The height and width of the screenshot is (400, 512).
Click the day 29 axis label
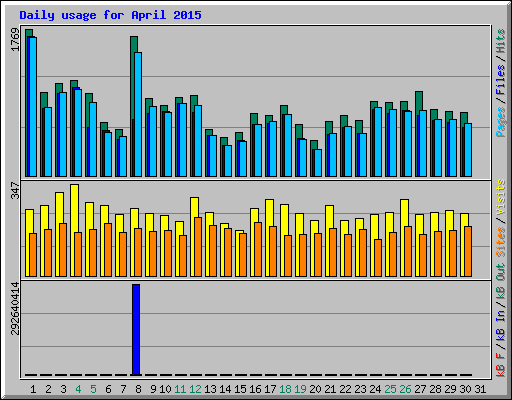pos(450,389)
